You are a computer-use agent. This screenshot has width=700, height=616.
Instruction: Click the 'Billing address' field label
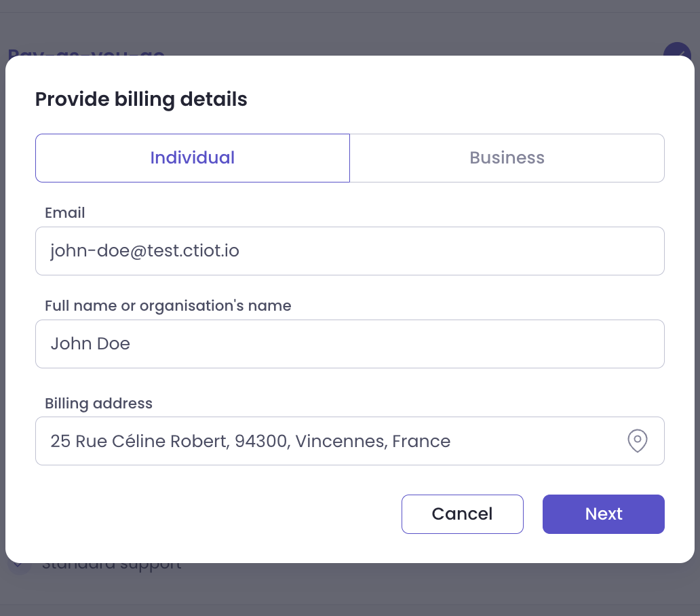click(x=98, y=404)
